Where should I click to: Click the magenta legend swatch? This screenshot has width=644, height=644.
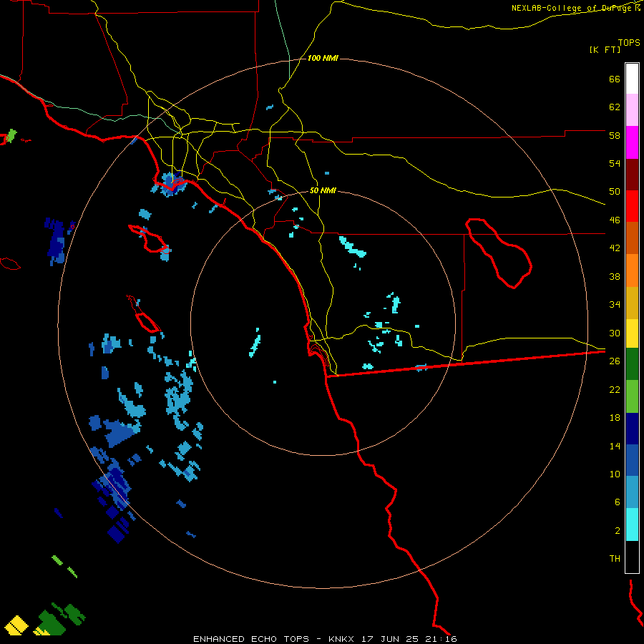click(x=632, y=142)
